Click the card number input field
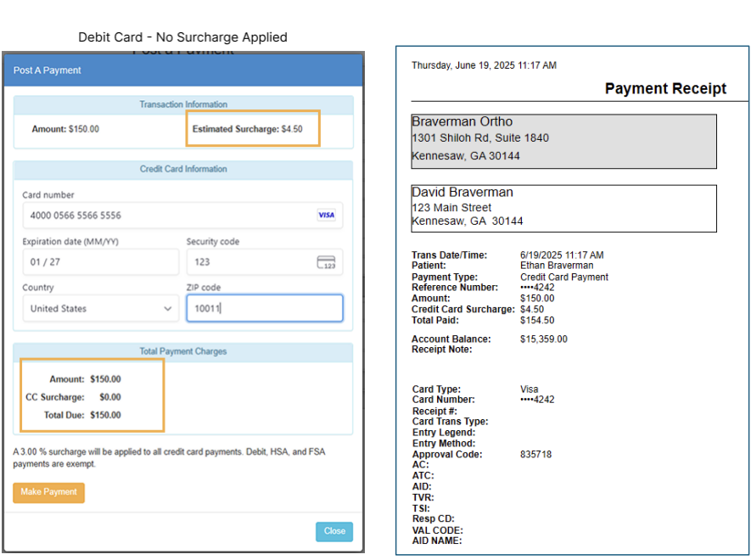This screenshot has width=751, height=560. 182,216
